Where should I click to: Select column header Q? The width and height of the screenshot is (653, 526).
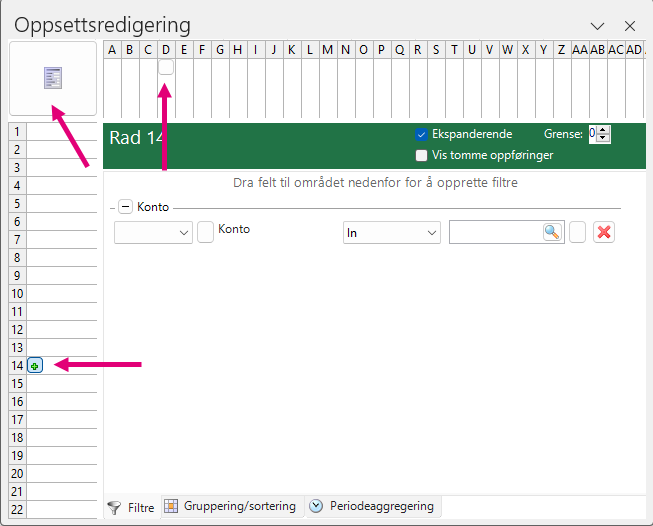400,50
